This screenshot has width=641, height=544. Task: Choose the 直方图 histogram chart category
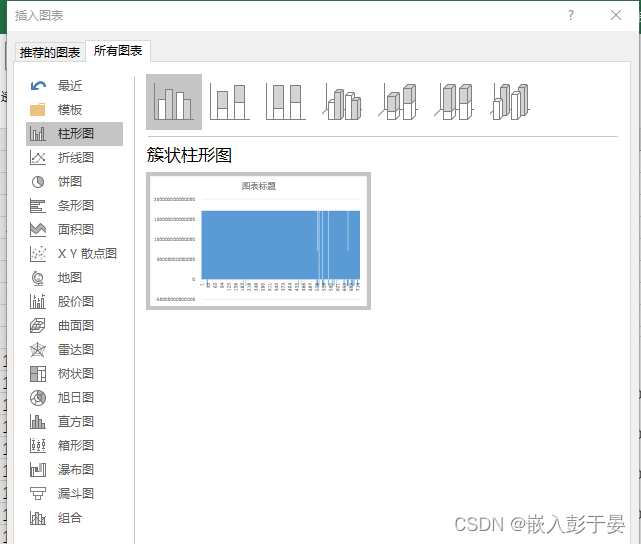[x=74, y=422]
